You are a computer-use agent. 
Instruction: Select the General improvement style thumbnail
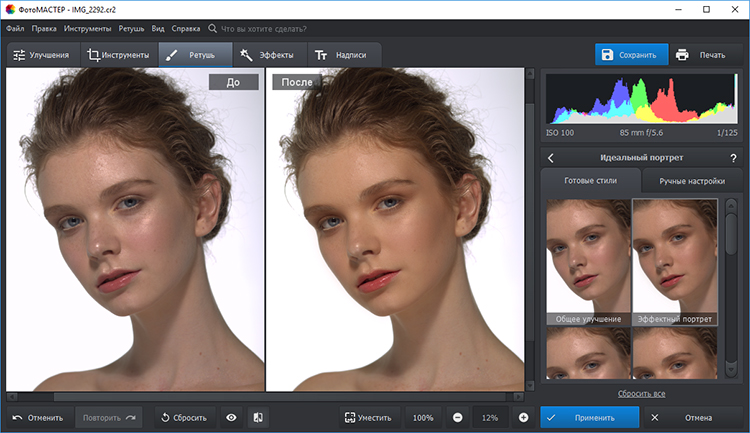[x=588, y=262]
